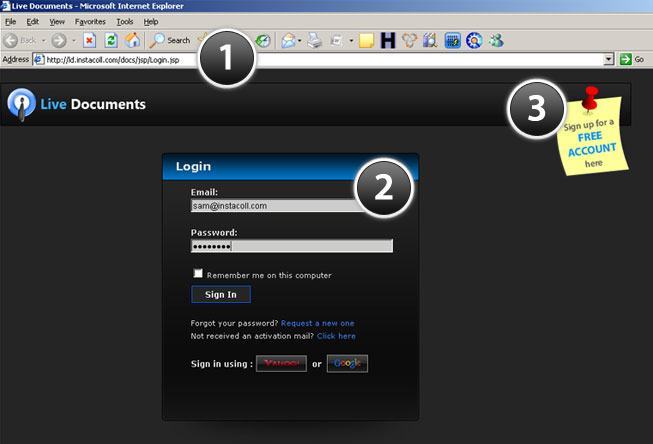Image resolution: width=653 pixels, height=444 pixels.
Task: Go to the Home page icon
Action: 132,40
